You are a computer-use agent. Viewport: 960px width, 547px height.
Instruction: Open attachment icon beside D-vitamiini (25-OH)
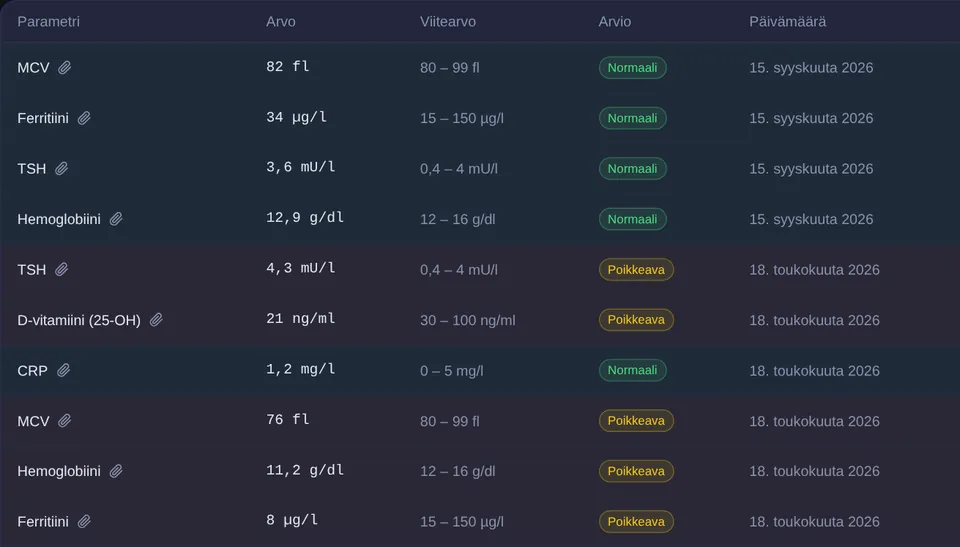tap(156, 320)
